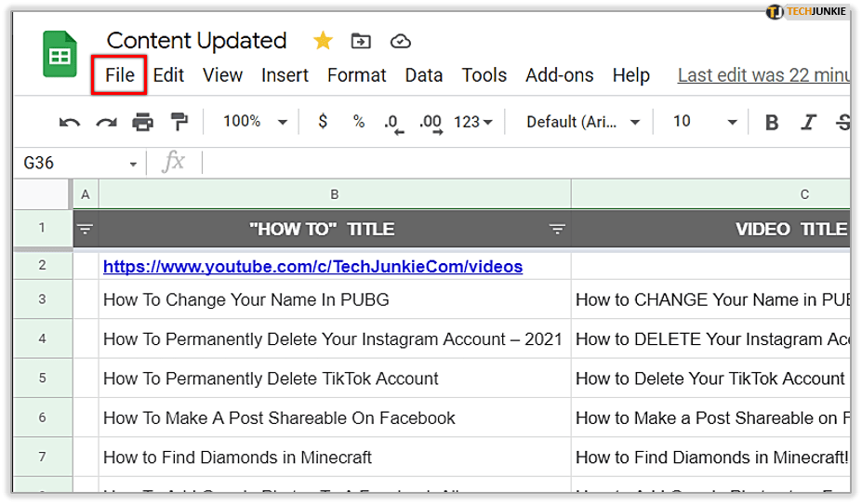Open filter on "HOW TO" TITLE column
The height and width of the screenshot is (504, 862).
(x=557, y=230)
